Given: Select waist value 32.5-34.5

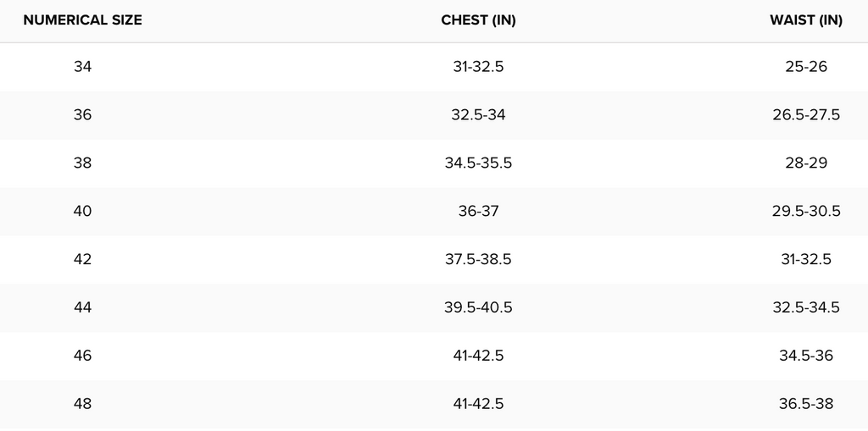Looking at the screenshot, I should (805, 308).
